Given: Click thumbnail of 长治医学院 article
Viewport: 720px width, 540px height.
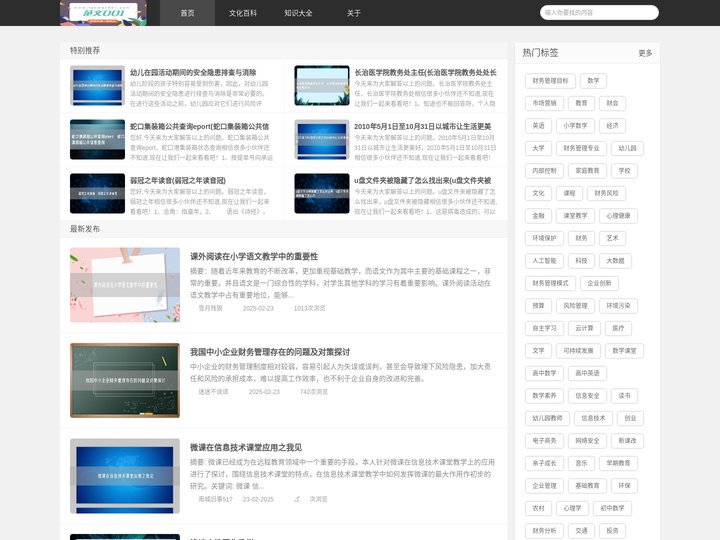Looking at the screenshot, I should point(322,85).
